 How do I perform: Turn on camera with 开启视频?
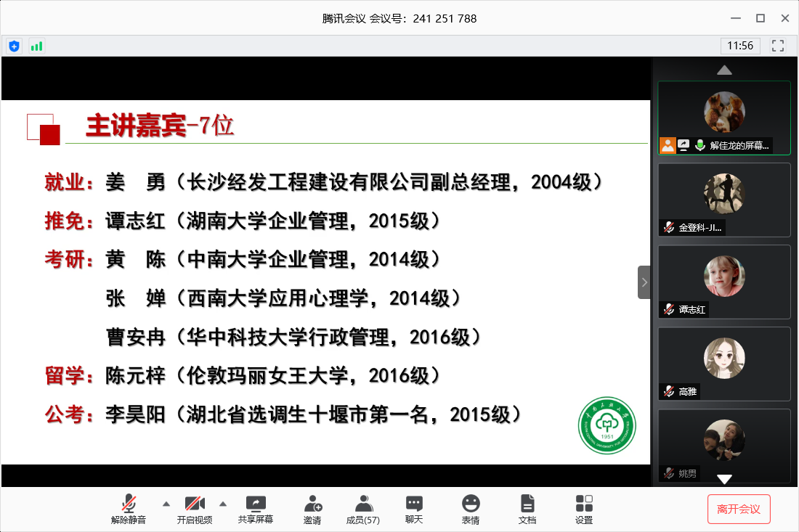195,509
